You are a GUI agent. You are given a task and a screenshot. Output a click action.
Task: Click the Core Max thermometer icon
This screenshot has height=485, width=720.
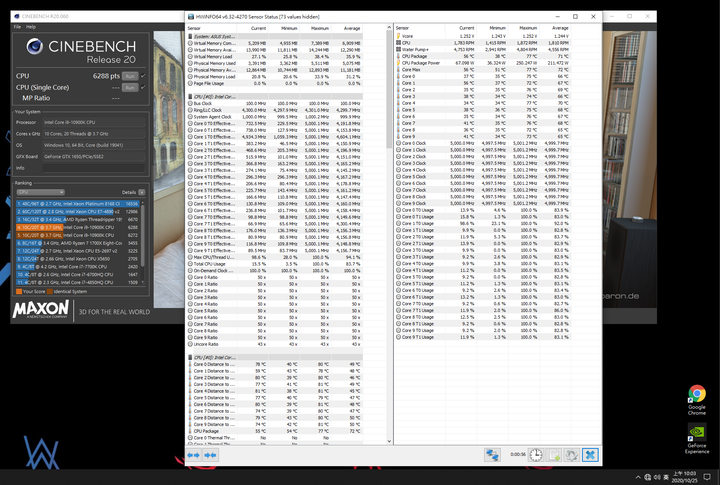click(x=398, y=69)
